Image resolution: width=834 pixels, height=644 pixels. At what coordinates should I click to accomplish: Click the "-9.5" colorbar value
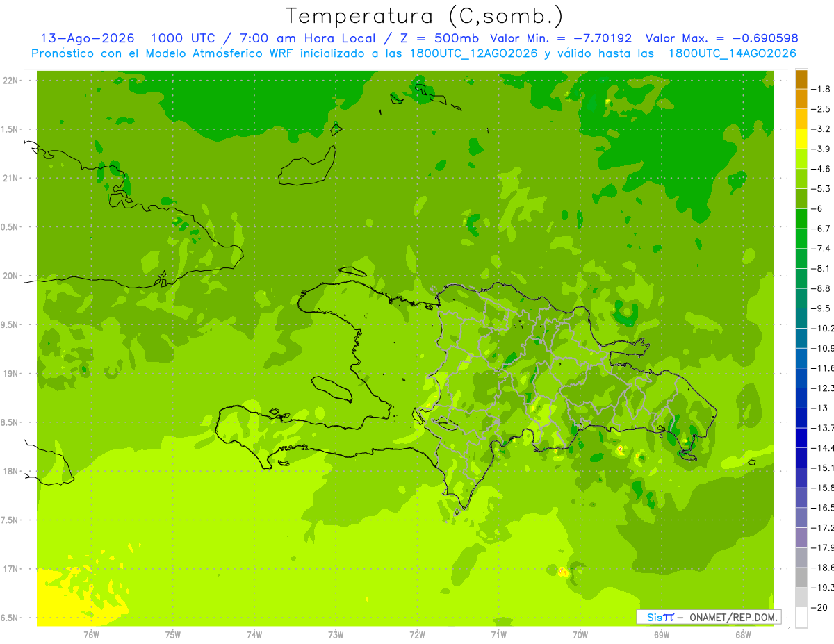tap(821, 308)
